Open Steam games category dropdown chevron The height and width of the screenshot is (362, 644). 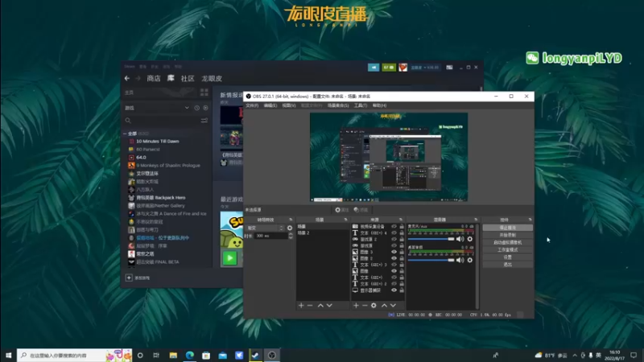click(187, 108)
